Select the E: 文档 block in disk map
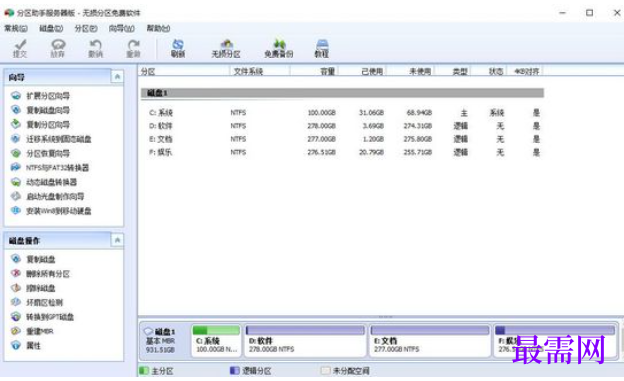 coord(430,340)
